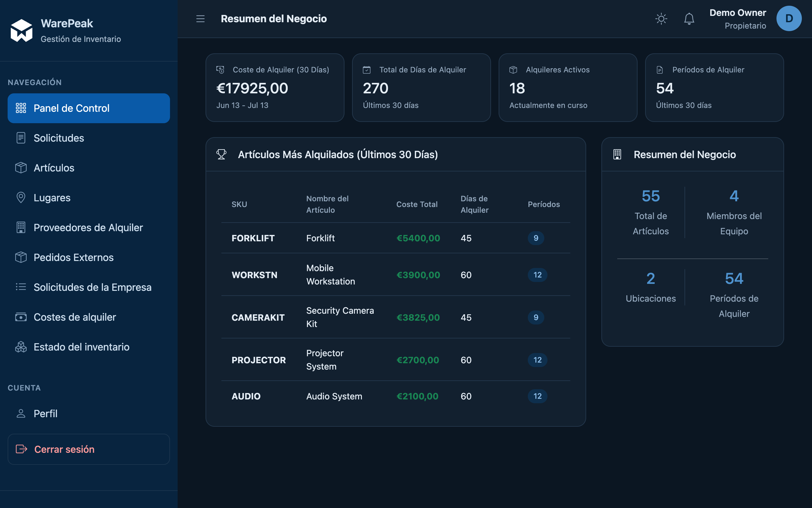Click the Coste Total column header
The width and height of the screenshot is (812, 508).
click(x=417, y=204)
